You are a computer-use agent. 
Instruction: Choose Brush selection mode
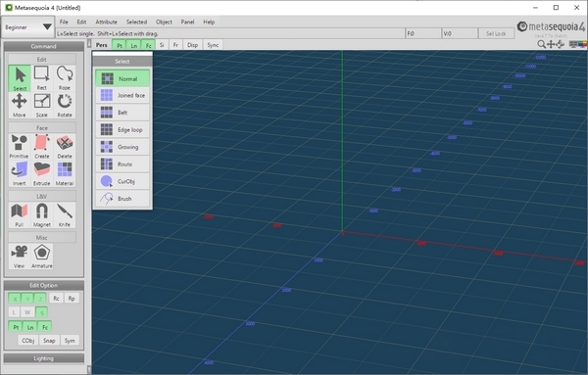pyautogui.click(x=122, y=199)
